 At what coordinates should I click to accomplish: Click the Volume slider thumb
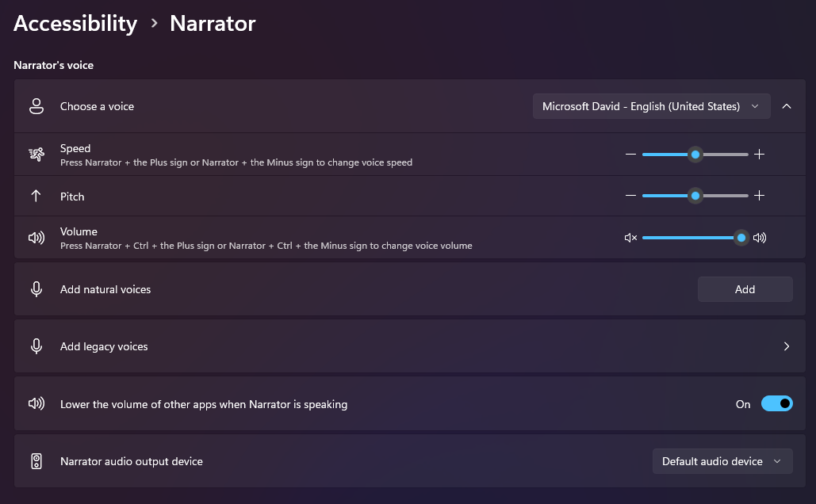click(741, 238)
